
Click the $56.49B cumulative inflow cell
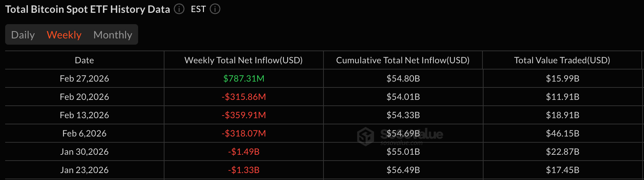pyautogui.click(x=403, y=170)
